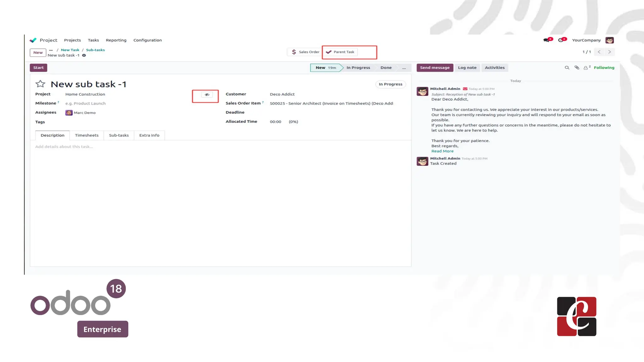Click the Parent Task smart button
The height and width of the screenshot is (362, 644).
pos(341,52)
